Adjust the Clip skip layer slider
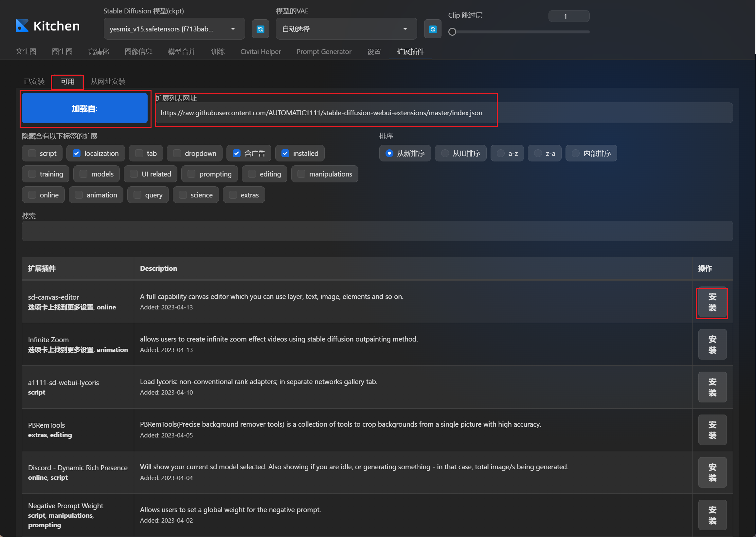756x537 pixels. tap(519, 32)
